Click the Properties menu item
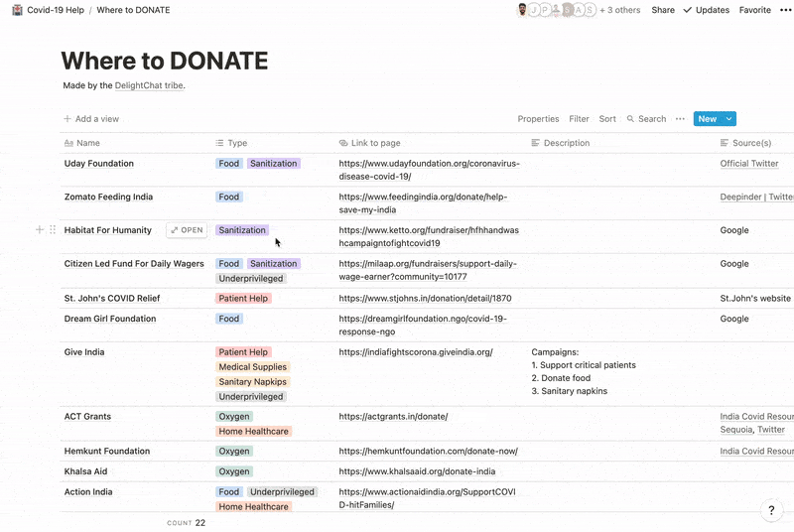Viewport: 794px width, 532px height. coord(538,119)
